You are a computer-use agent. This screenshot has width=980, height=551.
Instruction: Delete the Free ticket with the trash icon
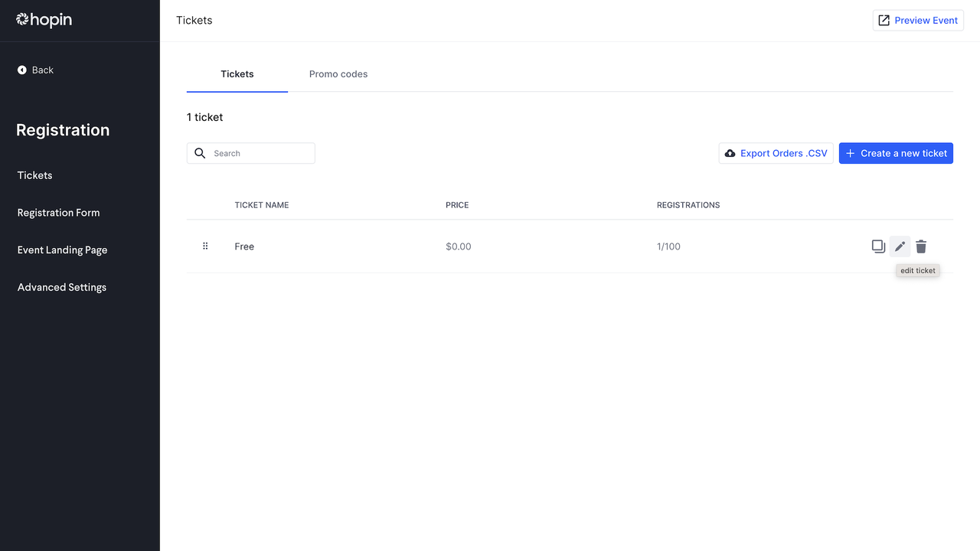pyautogui.click(x=921, y=246)
